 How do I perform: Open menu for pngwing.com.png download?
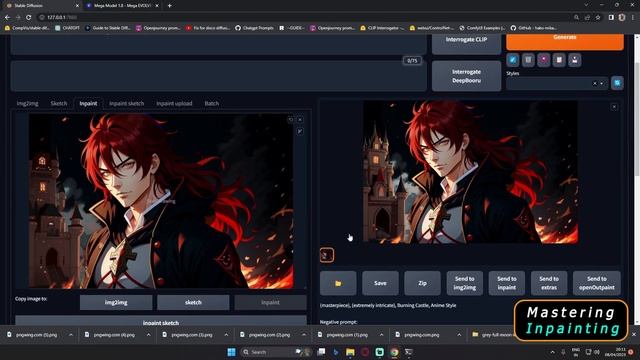[x=459, y=334]
